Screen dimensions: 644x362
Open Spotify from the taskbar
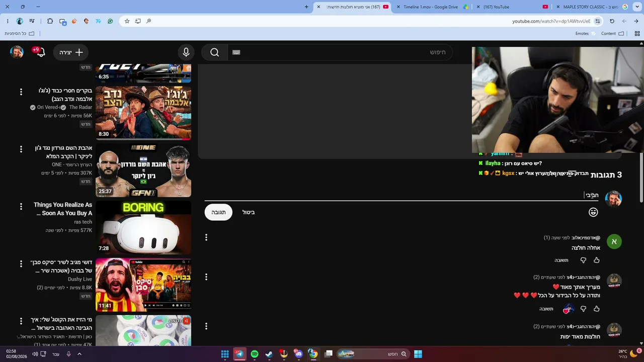255,354
